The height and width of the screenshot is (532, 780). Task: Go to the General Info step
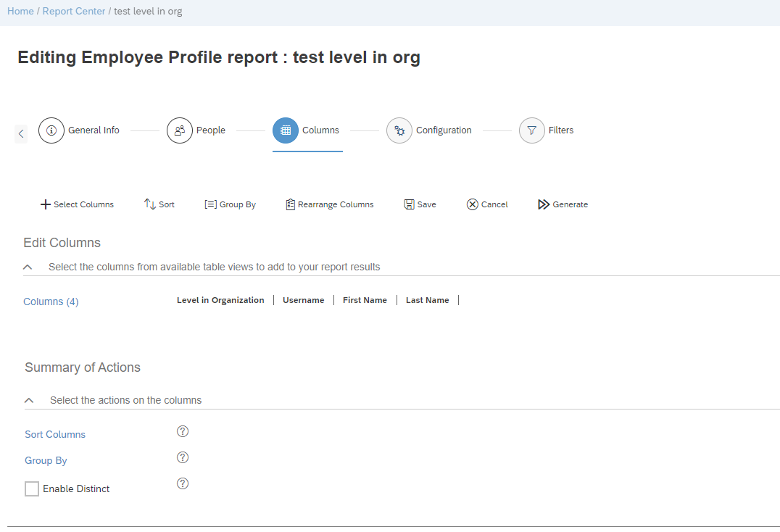click(x=94, y=130)
